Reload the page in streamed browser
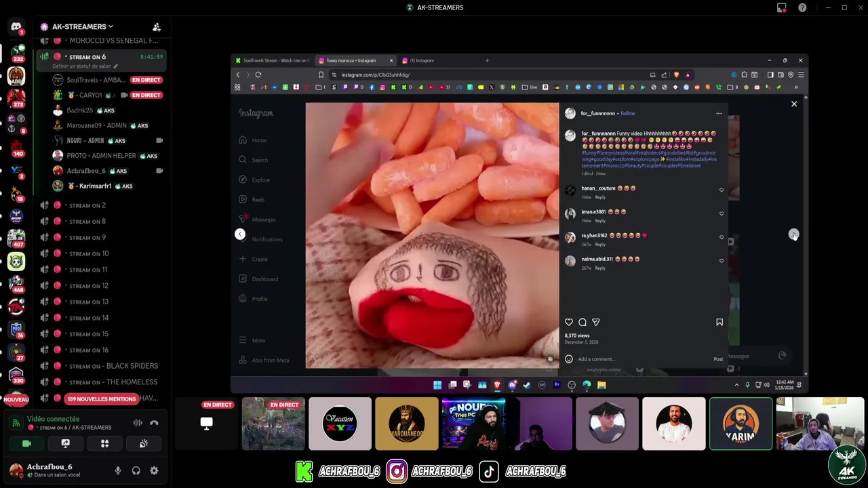Screen dimensions: 868x488 [258, 75]
